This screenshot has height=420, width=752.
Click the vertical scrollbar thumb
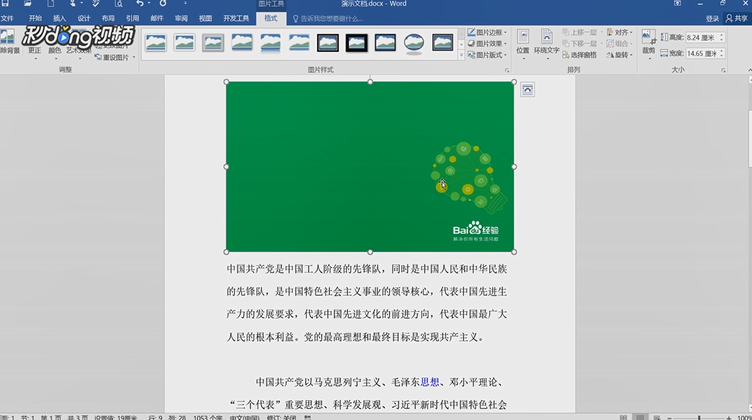749,138
